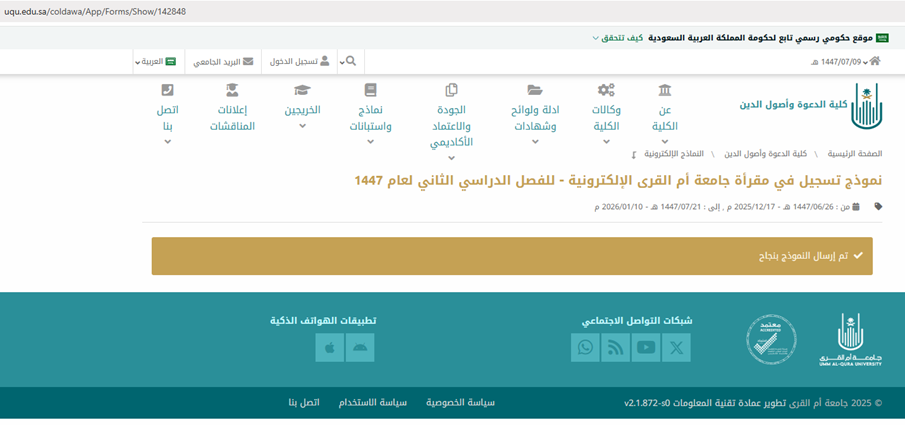Click the graduate person icon above إعلانات المناقشات
The width and height of the screenshot is (905, 425).
point(232,90)
